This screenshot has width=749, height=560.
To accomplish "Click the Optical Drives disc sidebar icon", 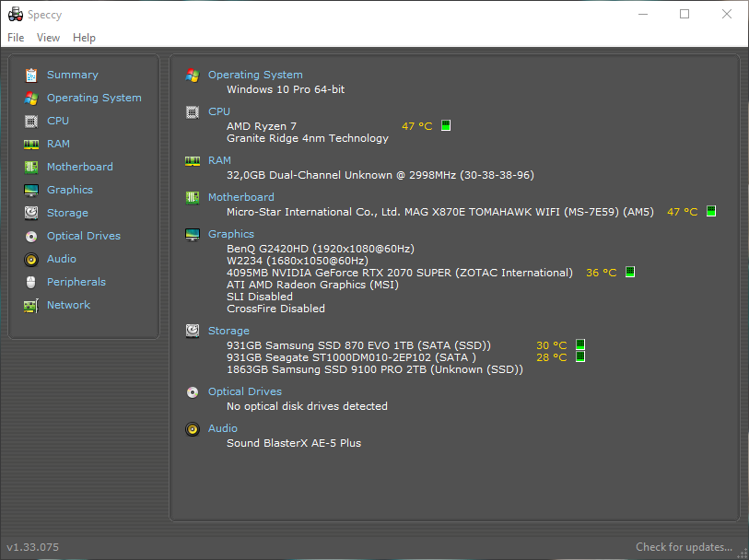I will [31, 237].
